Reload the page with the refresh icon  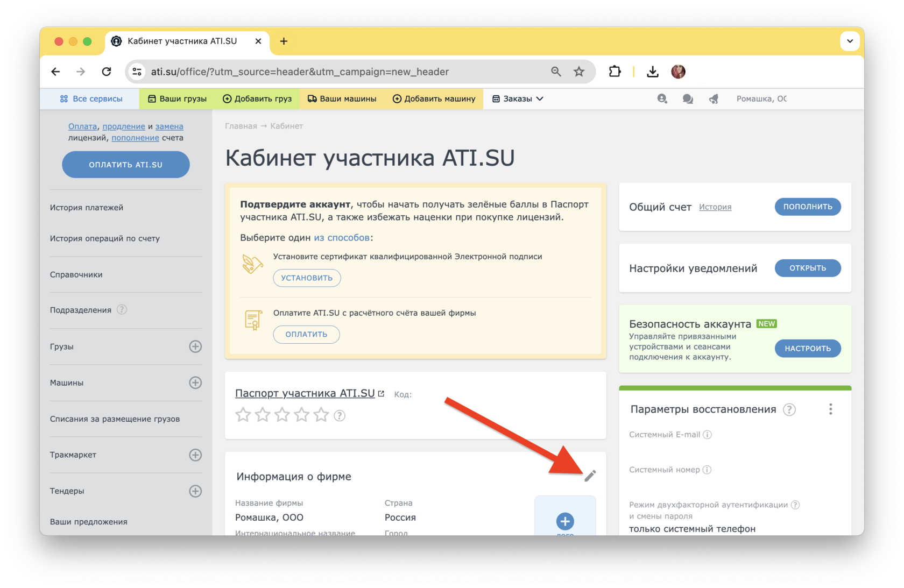107,72
